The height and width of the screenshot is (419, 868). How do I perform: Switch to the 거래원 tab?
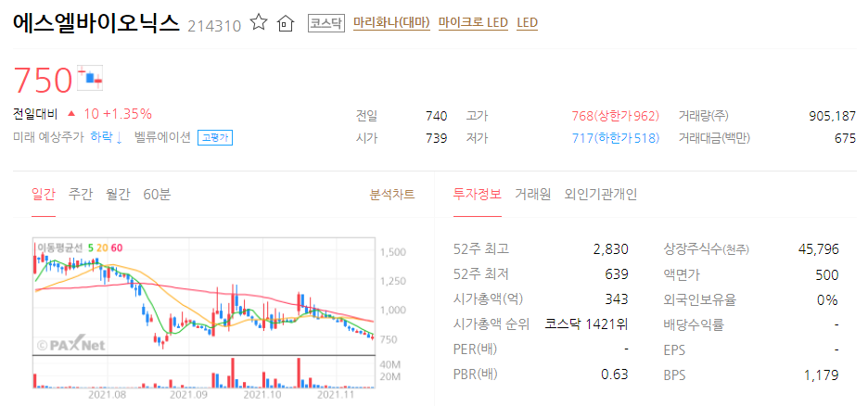pos(533,195)
